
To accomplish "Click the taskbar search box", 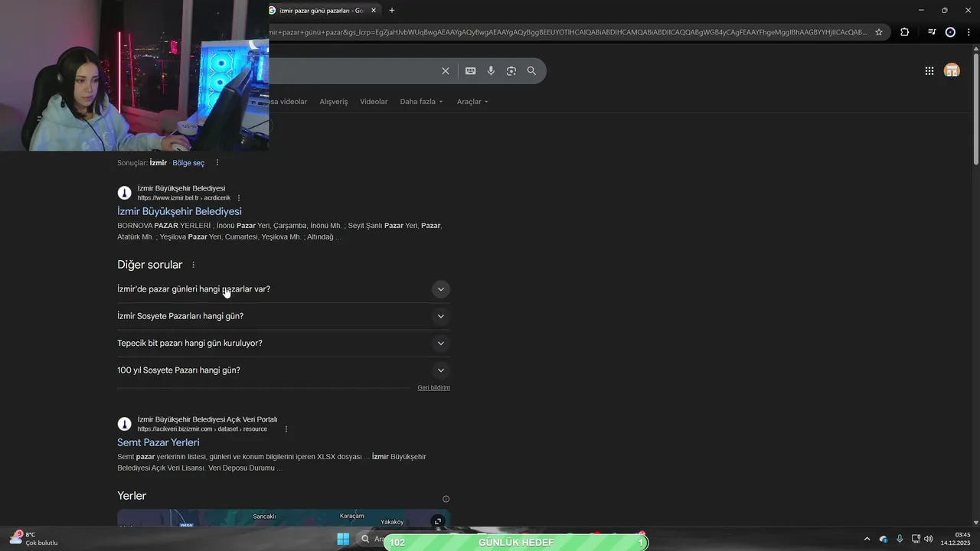I will click(373, 539).
